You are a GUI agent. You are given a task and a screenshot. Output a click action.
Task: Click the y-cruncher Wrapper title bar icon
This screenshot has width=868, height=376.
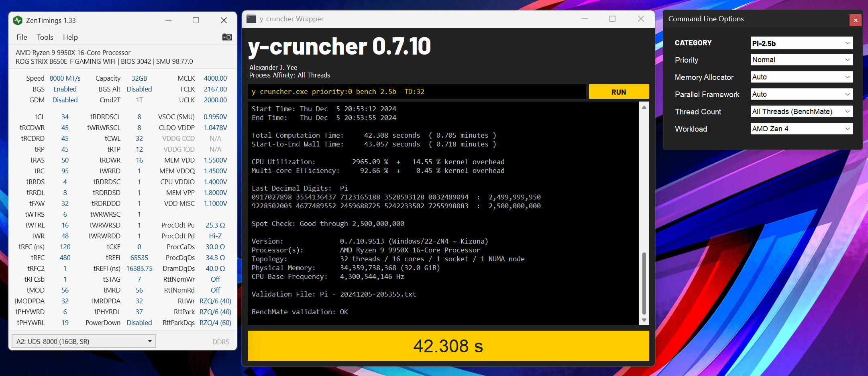coord(251,19)
